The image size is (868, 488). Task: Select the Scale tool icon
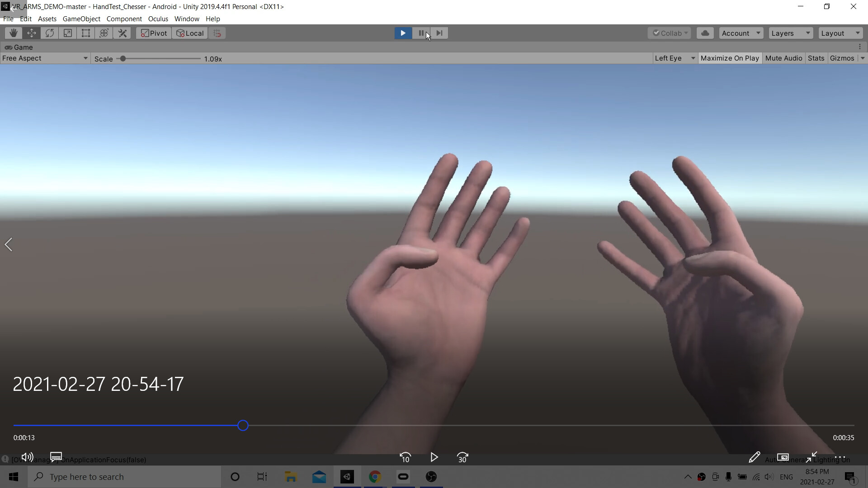point(68,33)
